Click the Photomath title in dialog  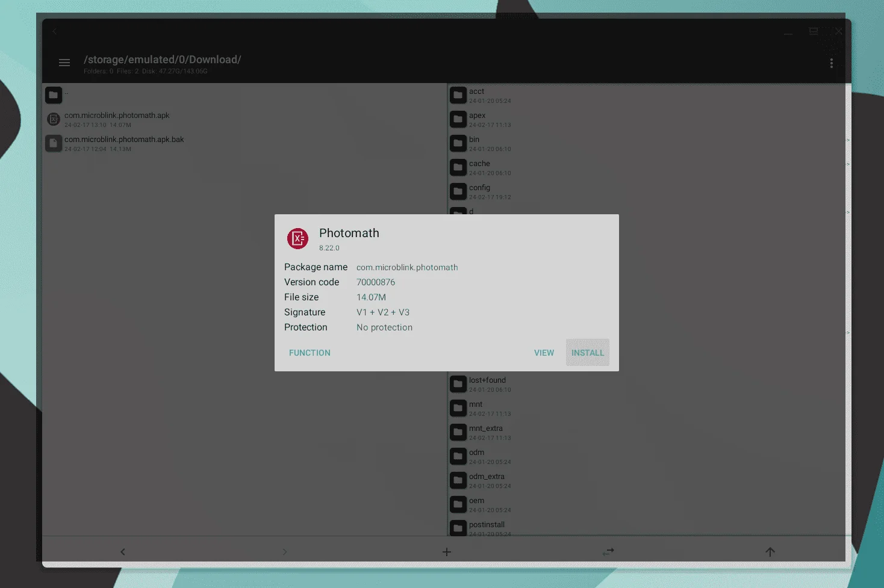click(349, 233)
